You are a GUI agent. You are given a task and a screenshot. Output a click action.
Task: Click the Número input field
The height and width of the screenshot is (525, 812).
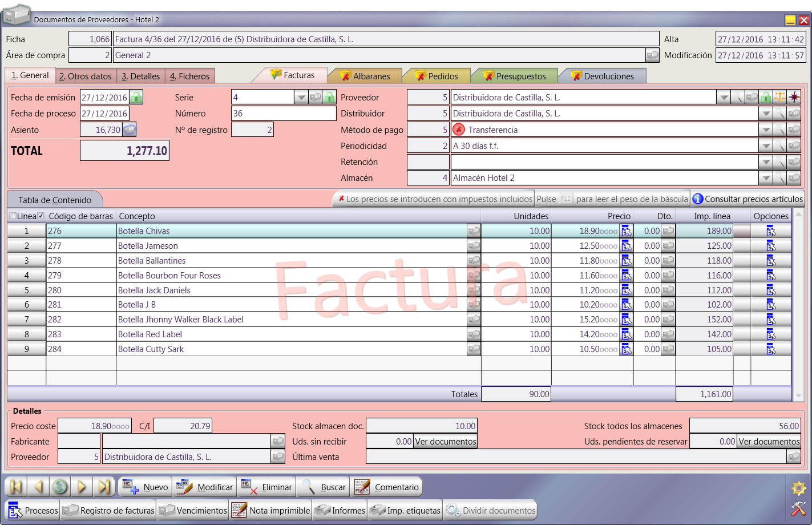(284, 114)
